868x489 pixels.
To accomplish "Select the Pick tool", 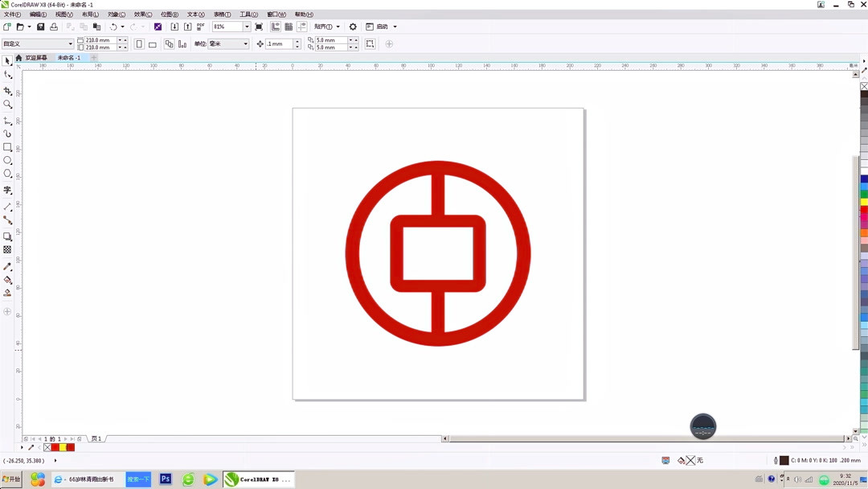I will [8, 61].
